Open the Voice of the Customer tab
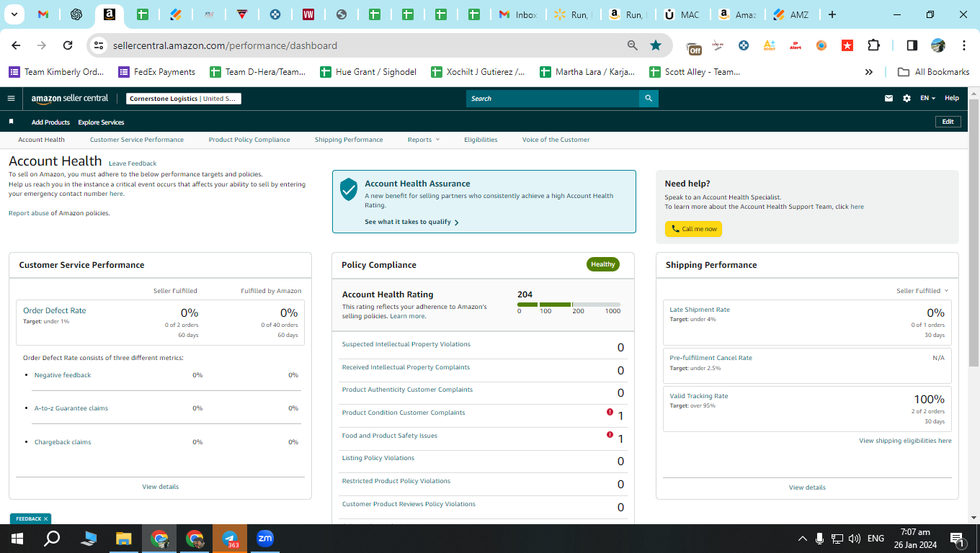The width and height of the screenshot is (980, 553). coord(556,140)
